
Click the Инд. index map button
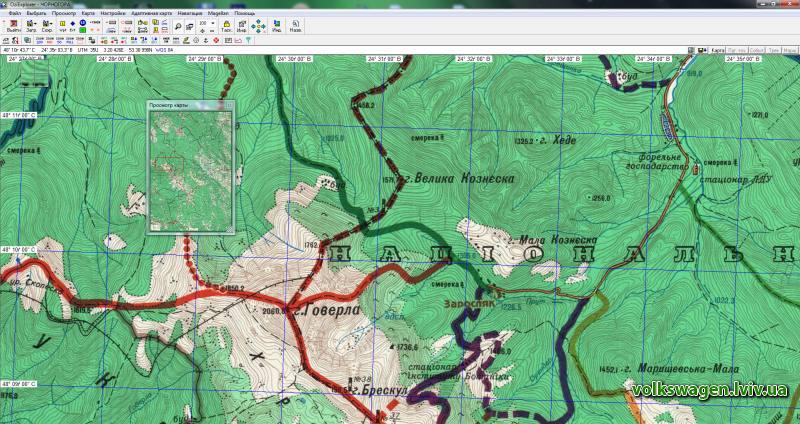[x=277, y=27]
